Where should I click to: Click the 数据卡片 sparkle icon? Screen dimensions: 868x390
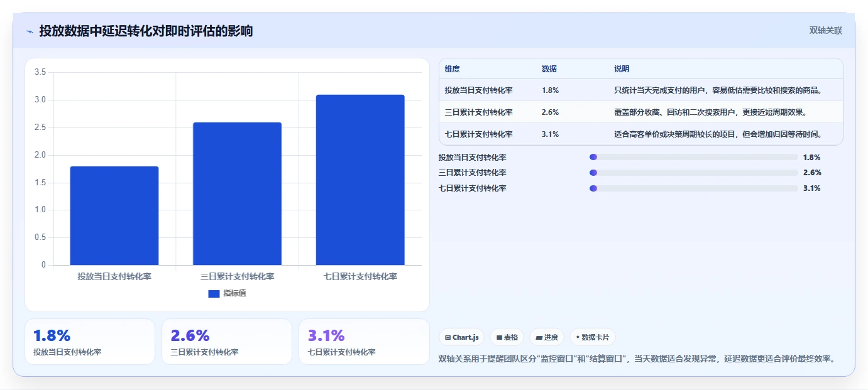(x=578, y=337)
